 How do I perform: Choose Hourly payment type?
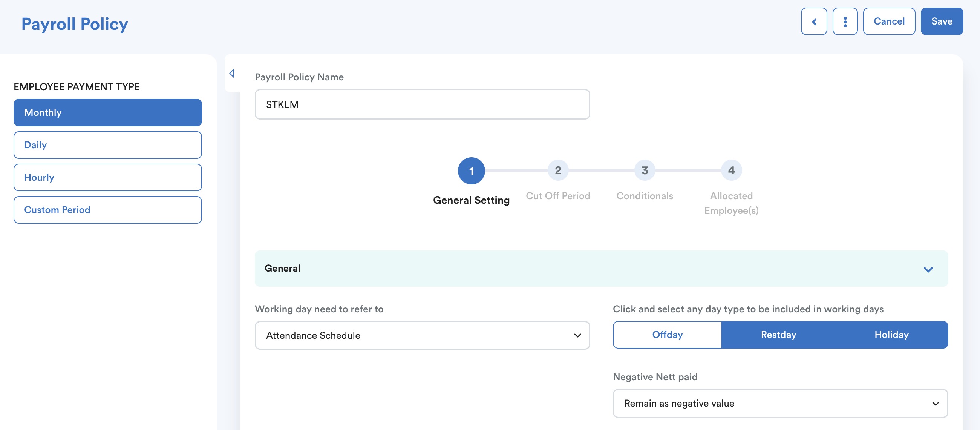pos(108,177)
